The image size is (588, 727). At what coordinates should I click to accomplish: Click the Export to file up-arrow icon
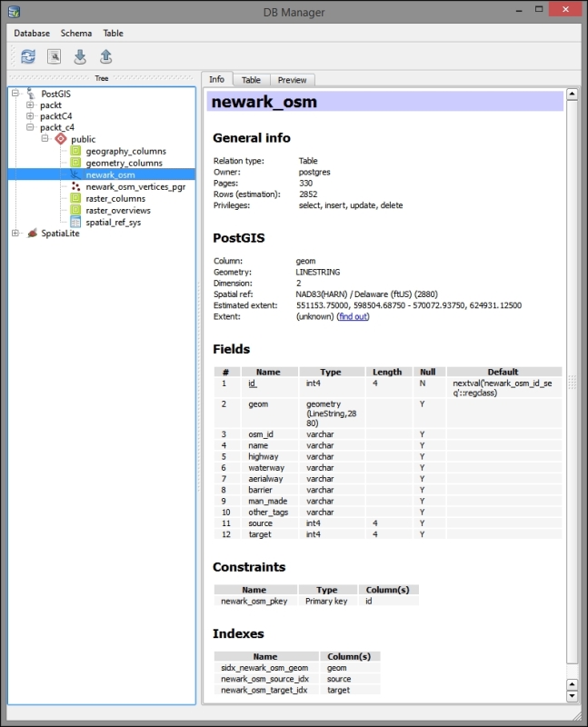point(106,56)
